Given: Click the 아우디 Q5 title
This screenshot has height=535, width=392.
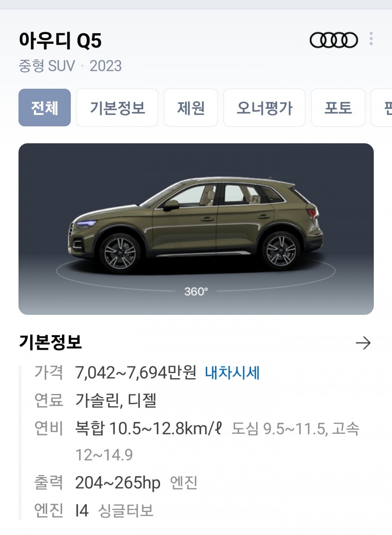Looking at the screenshot, I should point(60,40).
